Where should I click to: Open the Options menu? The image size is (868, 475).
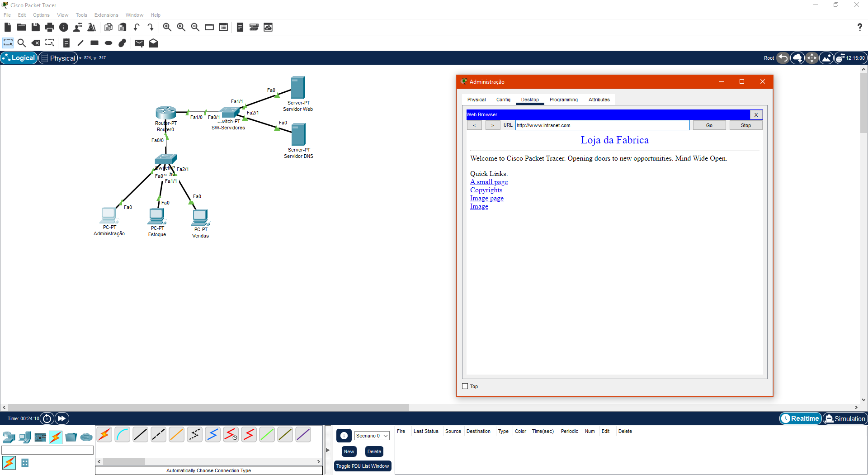41,15
